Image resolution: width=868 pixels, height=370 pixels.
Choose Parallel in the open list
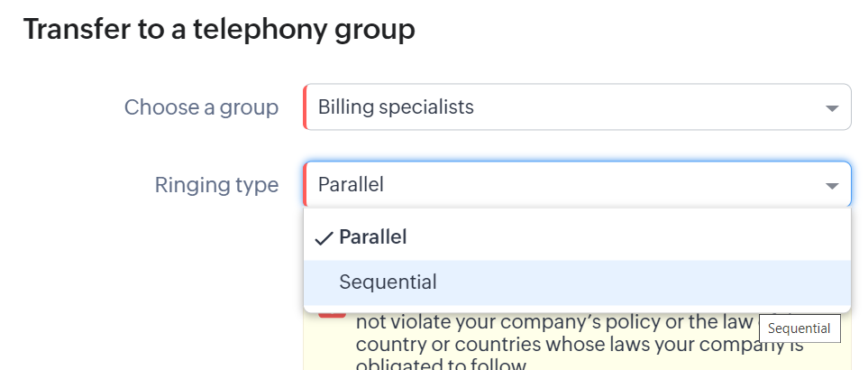[x=372, y=237]
